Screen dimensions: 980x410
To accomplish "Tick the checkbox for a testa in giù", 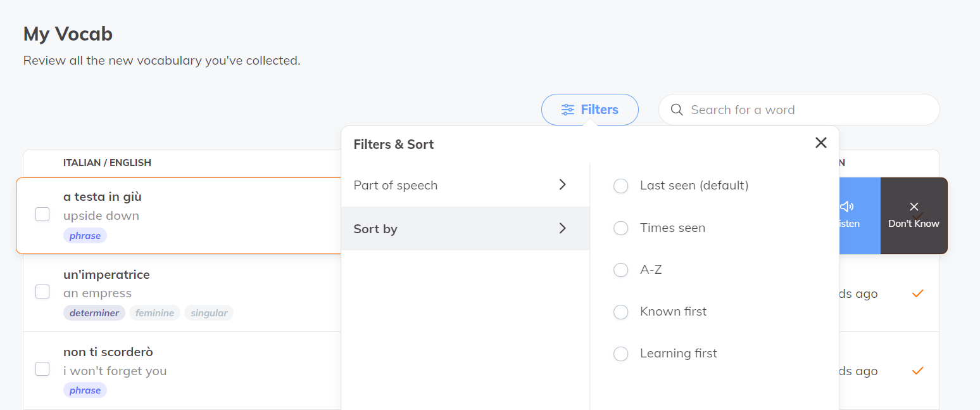I will (x=42, y=214).
